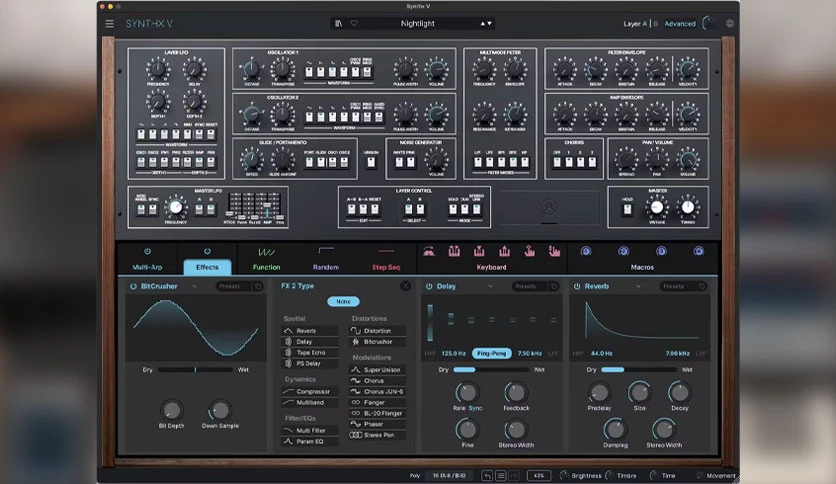This screenshot has height=484, width=836.
Task: Select next preset with down arrow
Action: [489, 23]
